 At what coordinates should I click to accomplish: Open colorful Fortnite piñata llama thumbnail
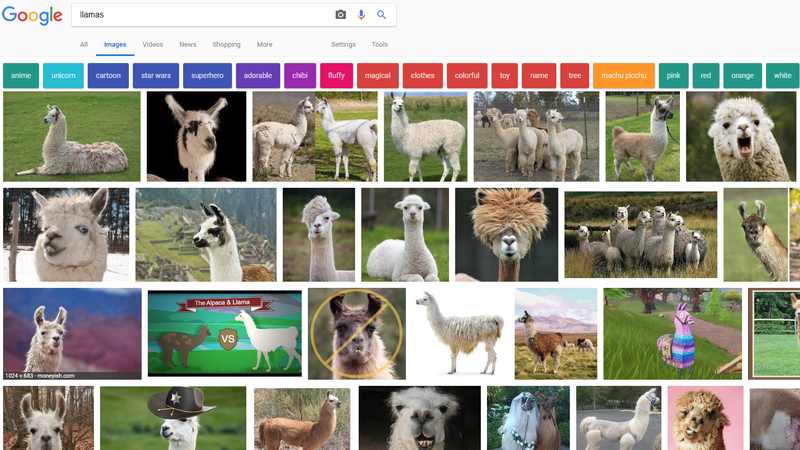[672, 334]
